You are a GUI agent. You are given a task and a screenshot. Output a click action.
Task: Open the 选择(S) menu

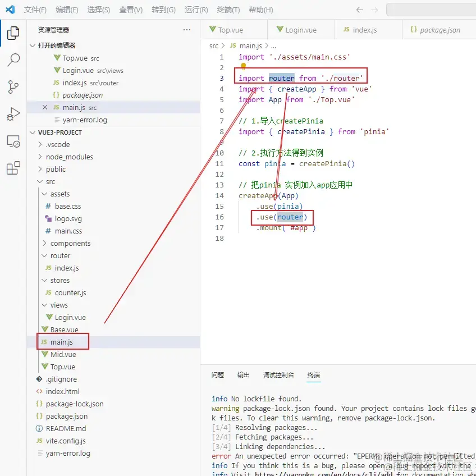(99, 10)
